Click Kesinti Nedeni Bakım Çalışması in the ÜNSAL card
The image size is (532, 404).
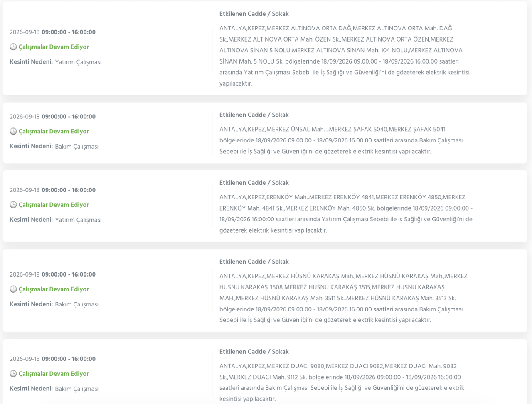pyautogui.click(x=54, y=146)
